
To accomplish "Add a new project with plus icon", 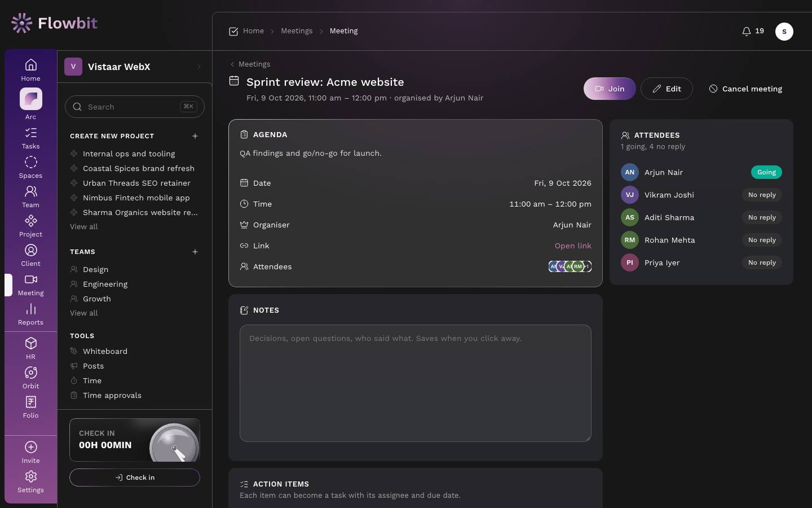I will [x=195, y=136].
